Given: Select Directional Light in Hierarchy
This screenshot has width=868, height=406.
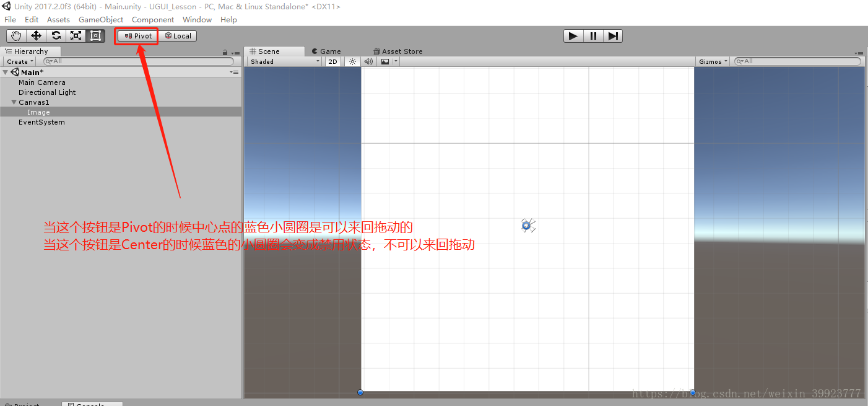Looking at the screenshot, I should 47,92.
